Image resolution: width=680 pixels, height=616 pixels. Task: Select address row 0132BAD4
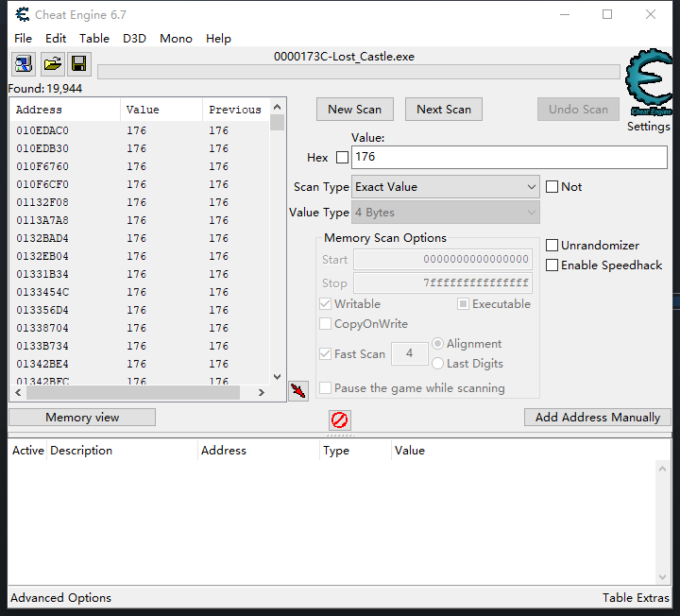click(x=140, y=238)
